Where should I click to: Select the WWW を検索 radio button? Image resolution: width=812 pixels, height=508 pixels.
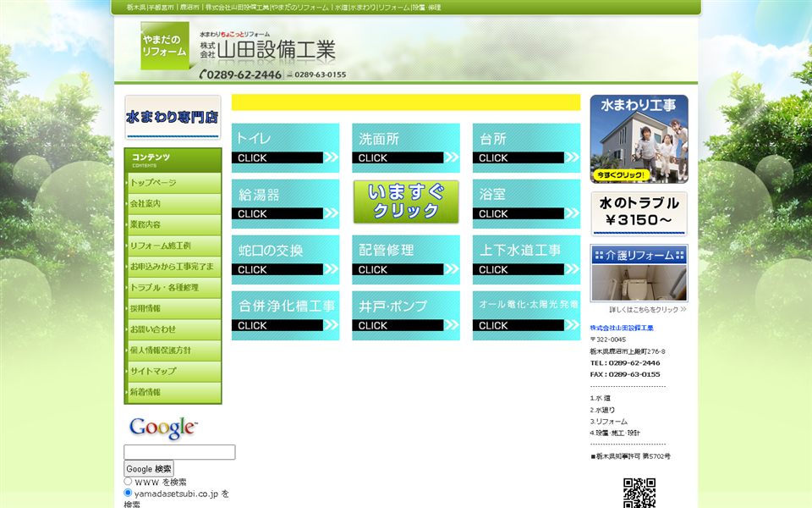click(x=128, y=481)
